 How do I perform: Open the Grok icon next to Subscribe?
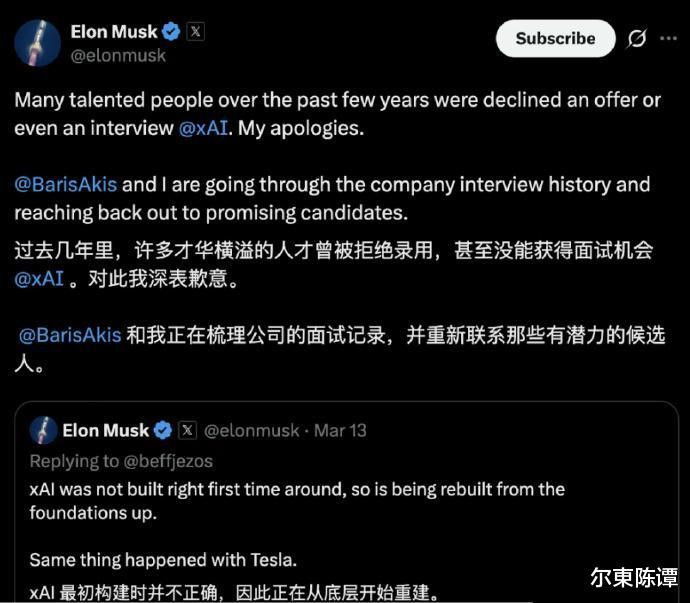[x=636, y=39]
